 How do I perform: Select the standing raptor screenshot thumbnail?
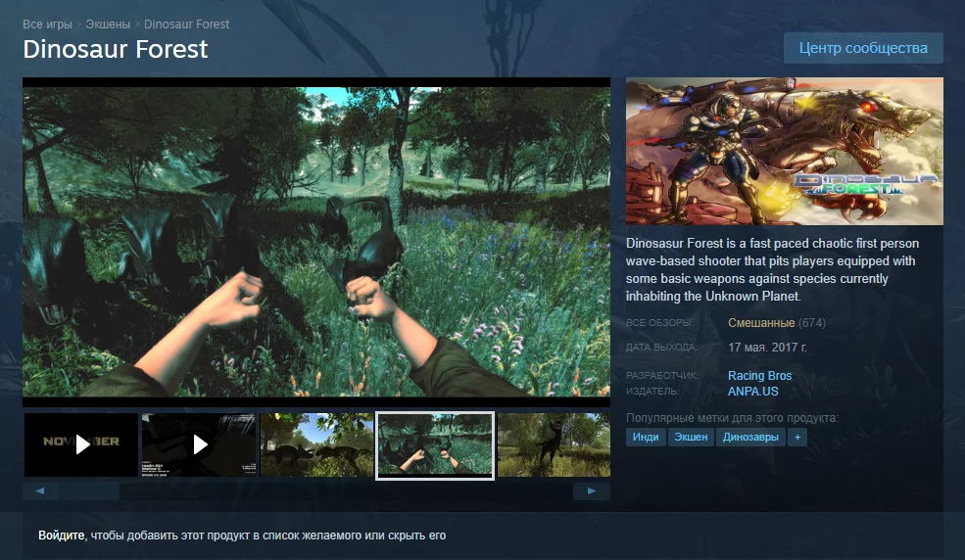(554, 444)
